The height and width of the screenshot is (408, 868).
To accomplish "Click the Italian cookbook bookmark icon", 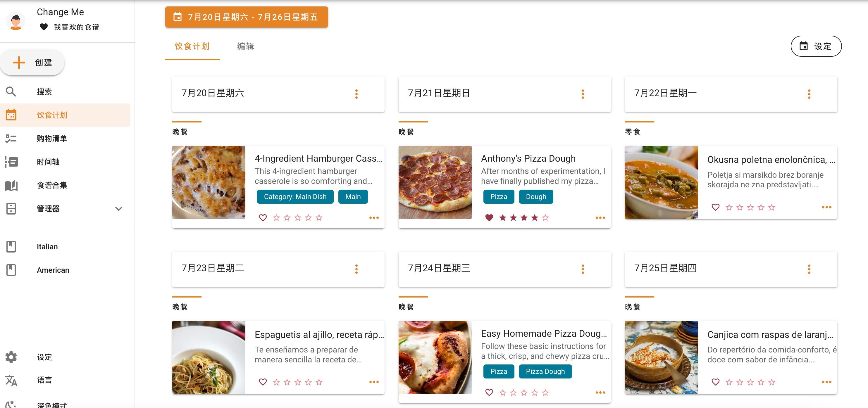I will tap(11, 246).
